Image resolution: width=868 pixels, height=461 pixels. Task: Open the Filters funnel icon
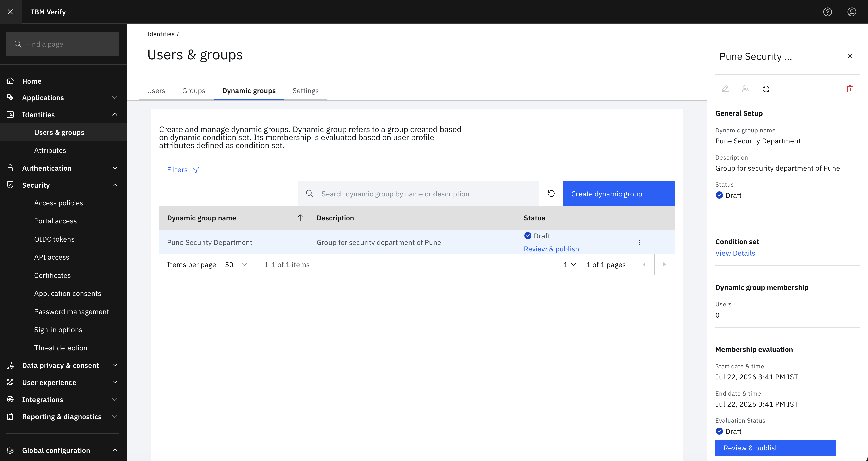(195, 169)
